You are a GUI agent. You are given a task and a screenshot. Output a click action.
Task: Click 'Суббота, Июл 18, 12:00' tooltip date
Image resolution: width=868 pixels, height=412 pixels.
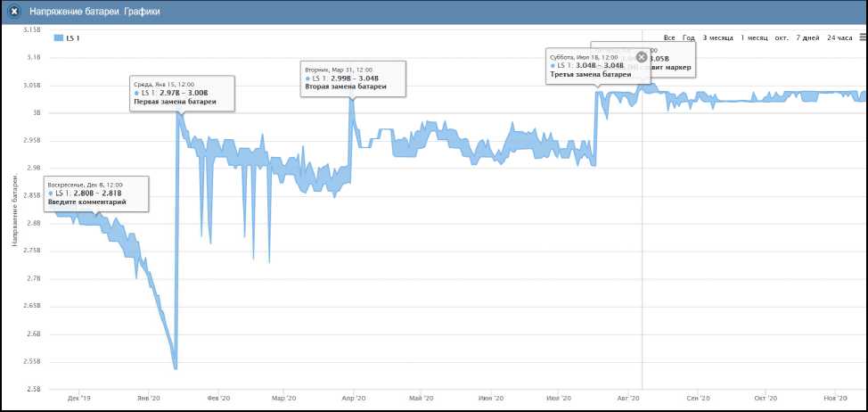584,57
